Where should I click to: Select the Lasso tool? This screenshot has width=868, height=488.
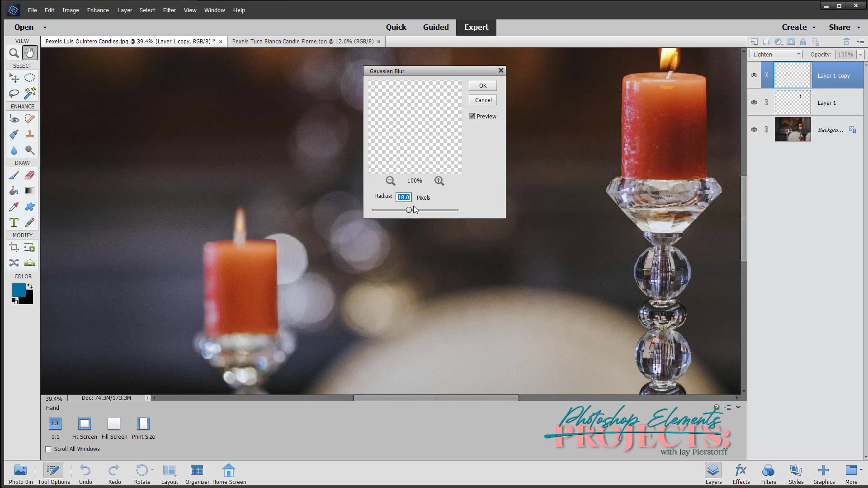[x=13, y=94]
